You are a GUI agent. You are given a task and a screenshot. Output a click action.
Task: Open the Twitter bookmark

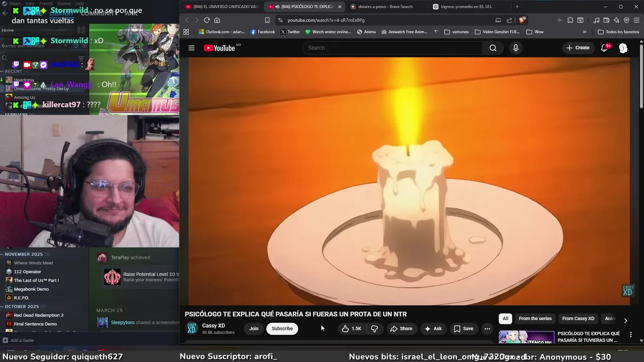(x=290, y=32)
